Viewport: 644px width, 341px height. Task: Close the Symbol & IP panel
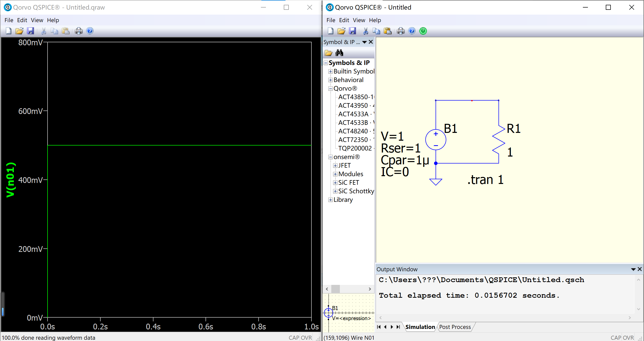point(371,42)
